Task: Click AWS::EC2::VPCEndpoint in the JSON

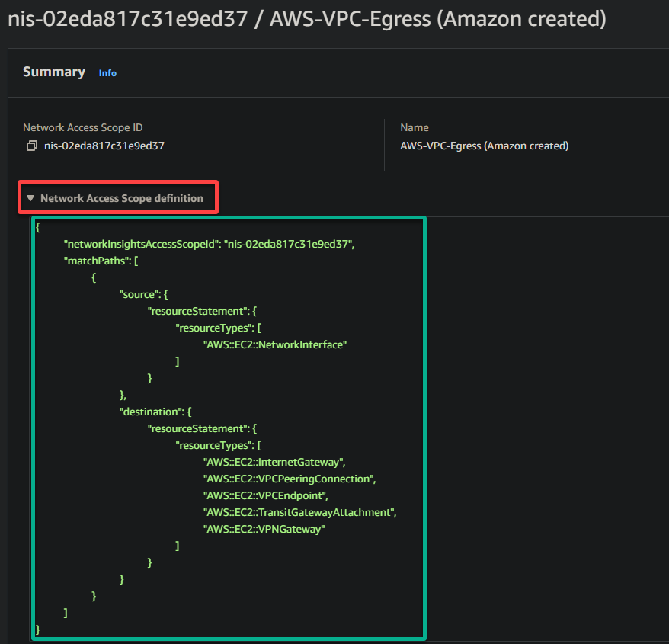Action: coord(265,495)
